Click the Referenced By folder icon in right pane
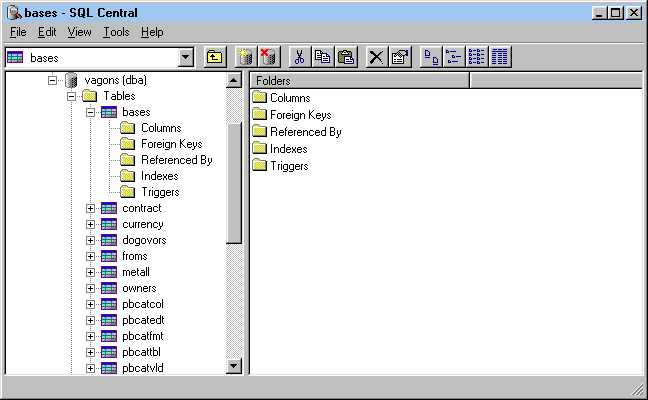648x400 pixels. pyautogui.click(x=260, y=131)
